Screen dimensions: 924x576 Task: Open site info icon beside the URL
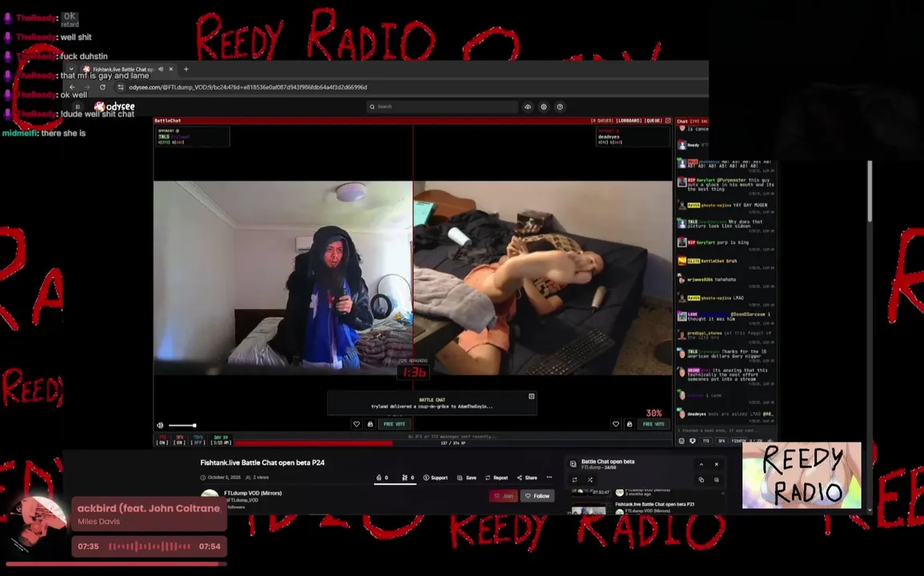point(121,87)
